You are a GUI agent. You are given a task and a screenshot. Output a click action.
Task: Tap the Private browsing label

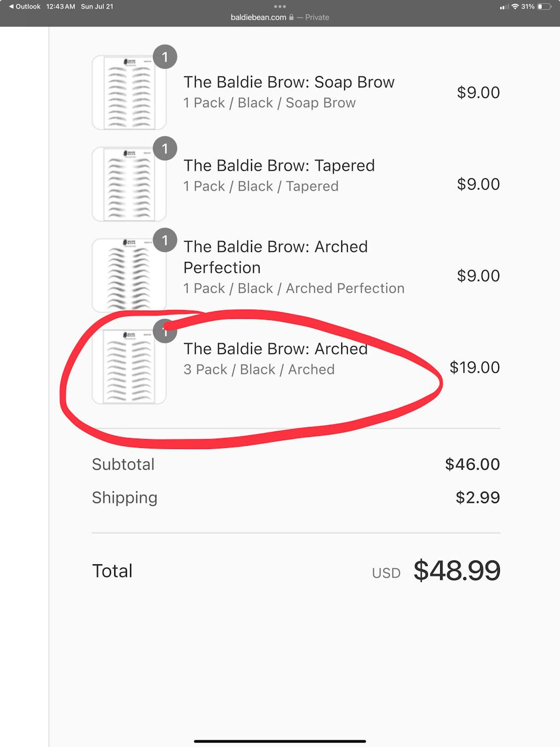(x=317, y=17)
